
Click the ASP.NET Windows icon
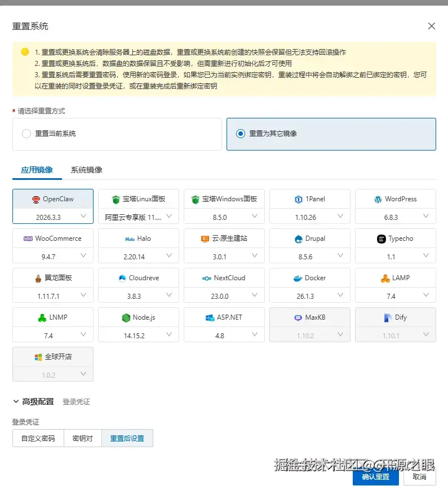(x=210, y=317)
